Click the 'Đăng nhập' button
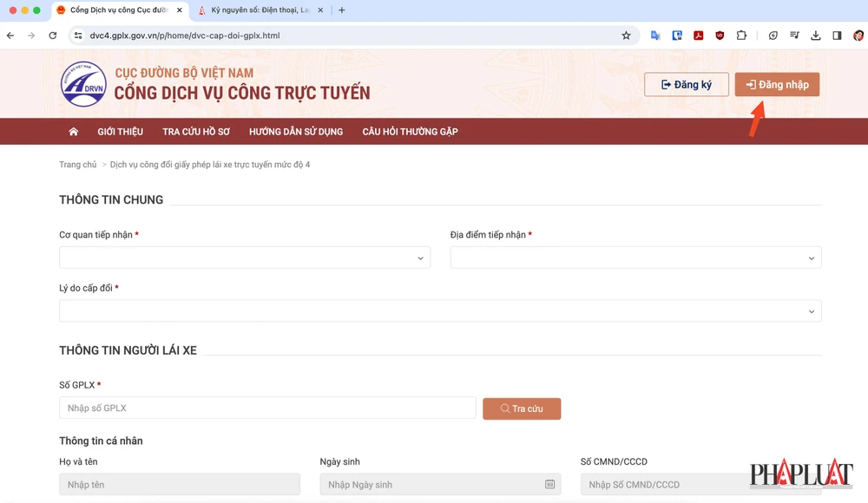This screenshot has width=868, height=503. click(777, 84)
